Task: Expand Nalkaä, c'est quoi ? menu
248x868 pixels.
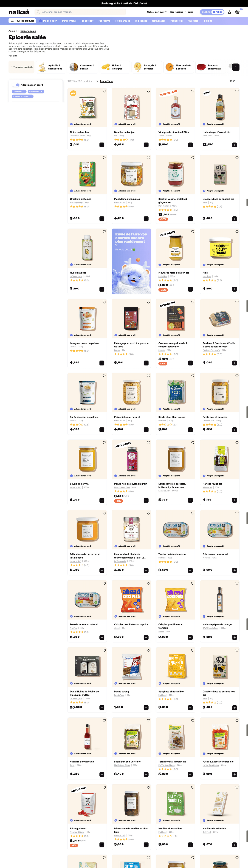Action: [x=157, y=12]
